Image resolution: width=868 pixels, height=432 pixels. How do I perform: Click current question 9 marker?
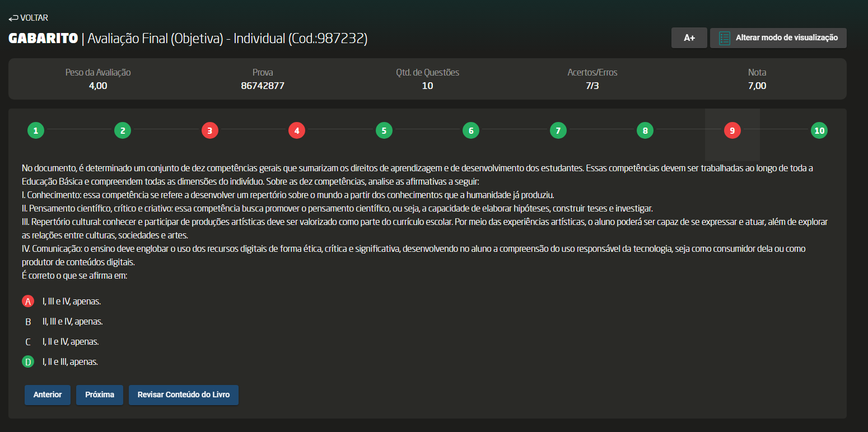[732, 131]
